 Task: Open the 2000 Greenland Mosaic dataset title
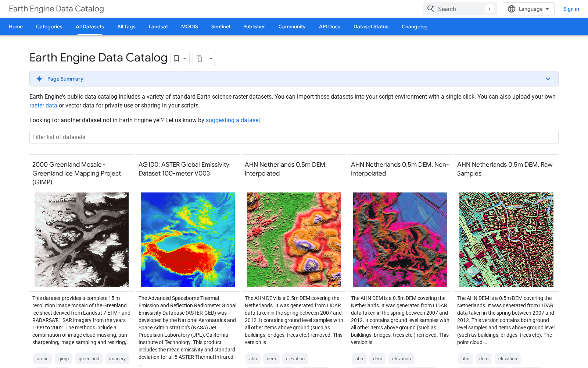point(76,173)
